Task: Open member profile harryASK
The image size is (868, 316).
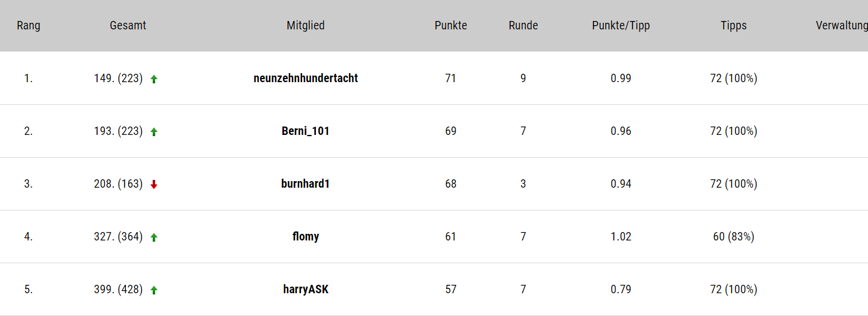Action: 306,289
